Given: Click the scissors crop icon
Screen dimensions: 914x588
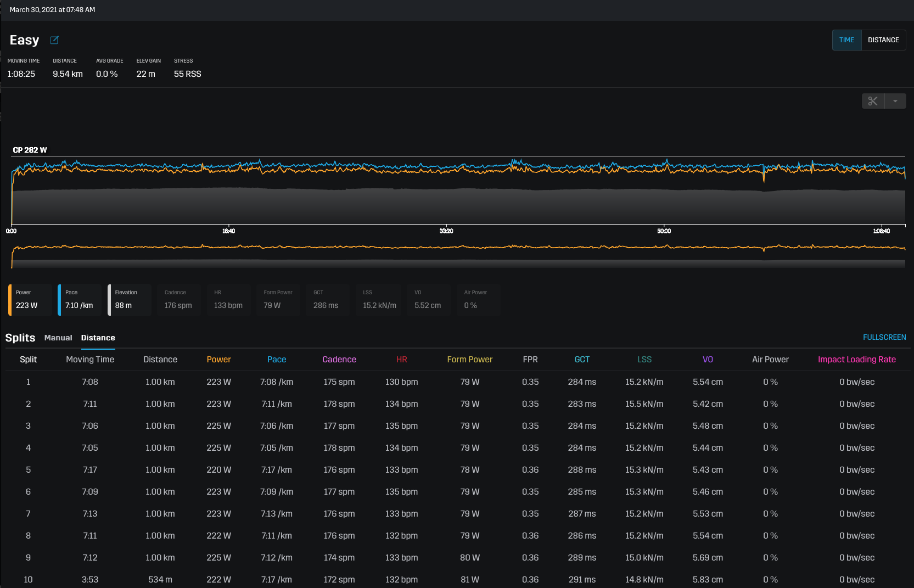Looking at the screenshot, I should click(873, 101).
